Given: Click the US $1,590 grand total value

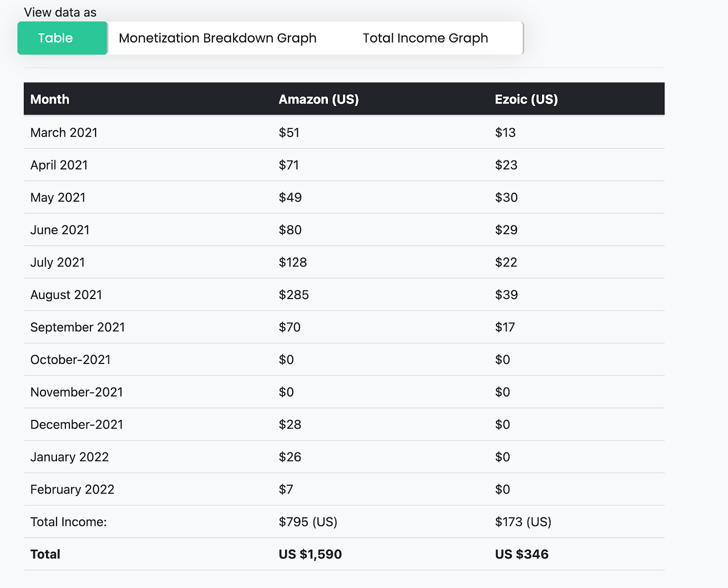Looking at the screenshot, I should click(310, 554).
